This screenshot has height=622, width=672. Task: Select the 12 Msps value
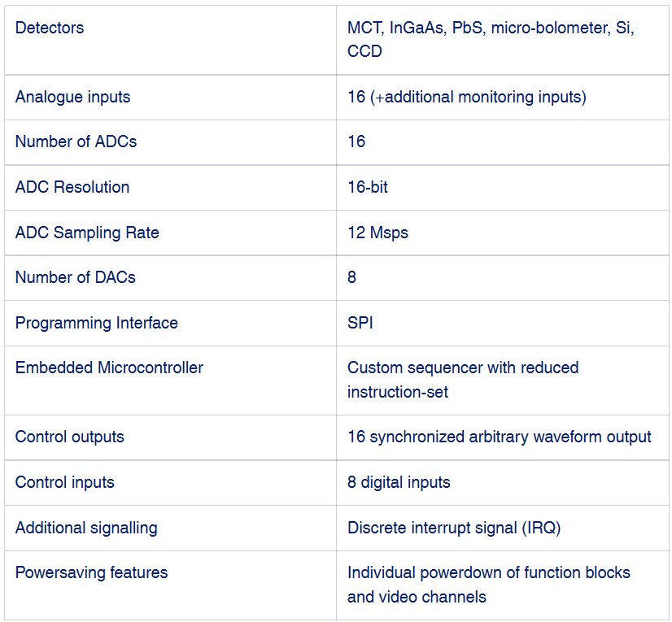click(x=377, y=233)
